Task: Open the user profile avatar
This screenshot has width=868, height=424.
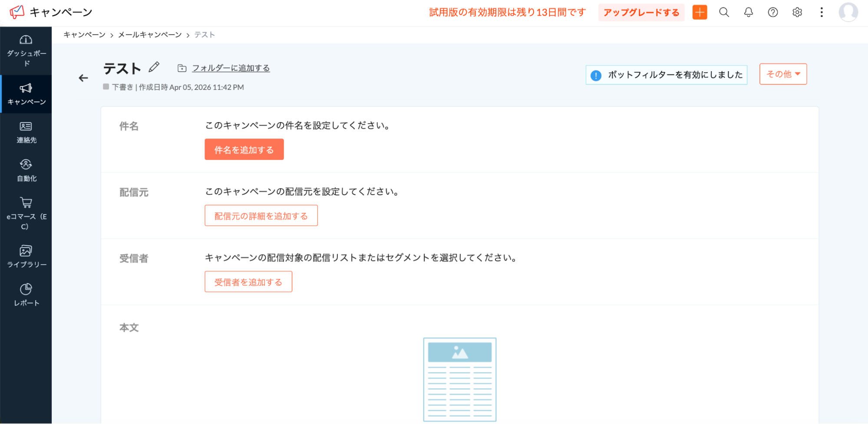Action: (848, 12)
